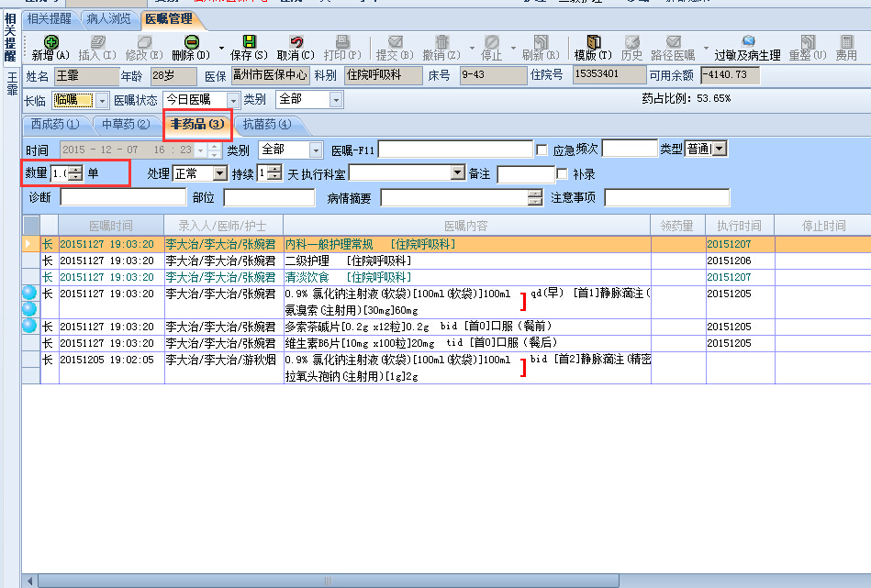Expand the 长临 dropdown showing 临嘱
871x588 pixels.
102,101
